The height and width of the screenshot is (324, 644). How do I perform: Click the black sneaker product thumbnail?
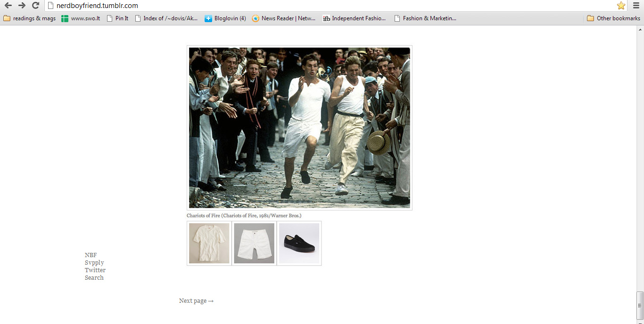pyautogui.click(x=299, y=243)
